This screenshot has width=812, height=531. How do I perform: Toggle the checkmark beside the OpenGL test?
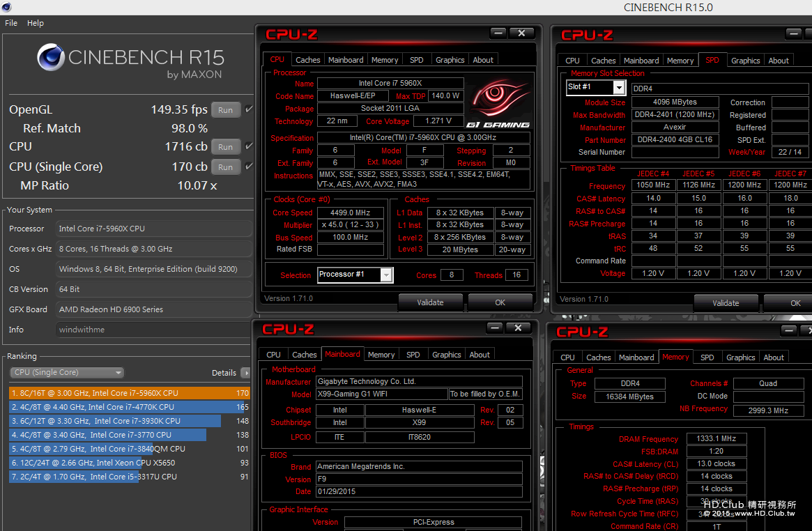[x=249, y=109]
